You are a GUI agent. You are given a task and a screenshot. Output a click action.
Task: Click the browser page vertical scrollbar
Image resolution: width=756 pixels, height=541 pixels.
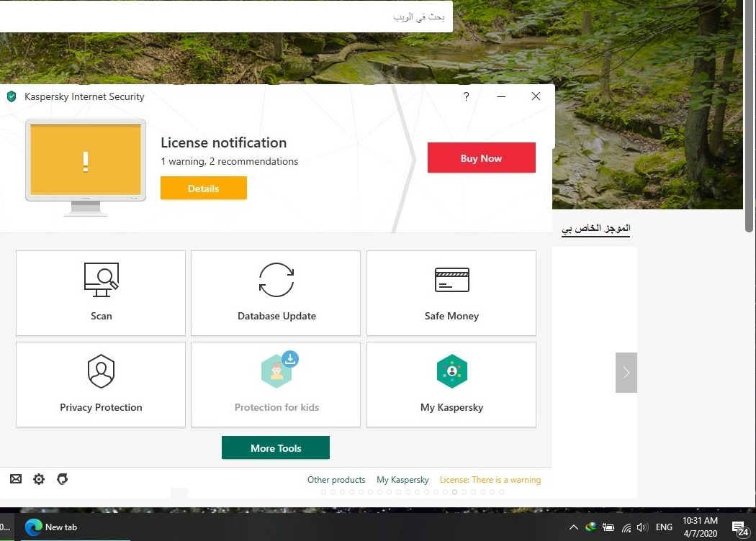(x=750, y=116)
